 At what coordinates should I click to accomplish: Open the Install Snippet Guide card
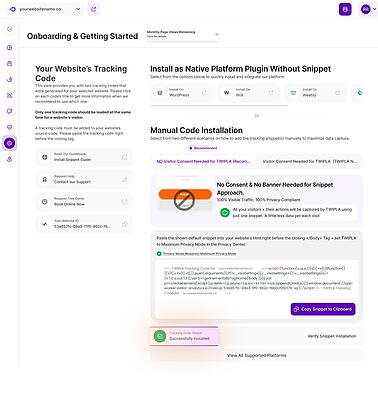click(84, 157)
